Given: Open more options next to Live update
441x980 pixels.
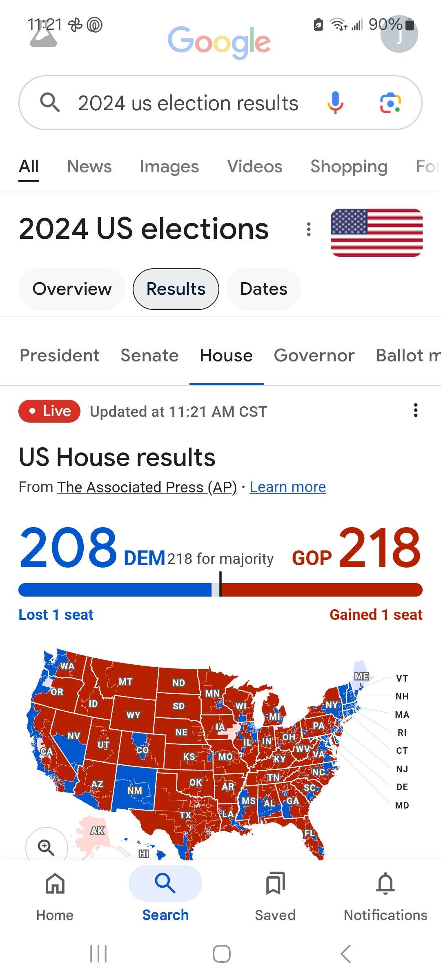Looking at the screenshot, I should (x=416, y=410).
